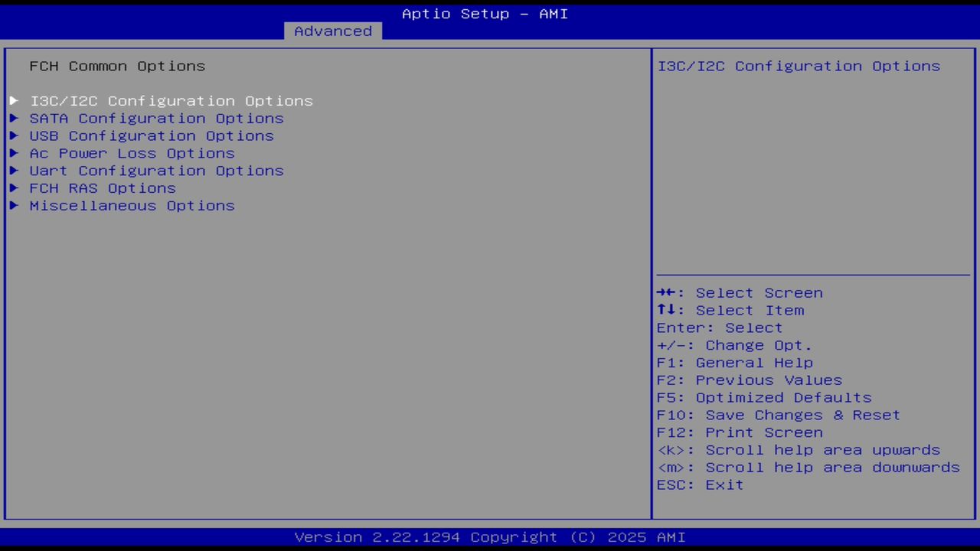Click Scroll help area downwards entry

pos(808,467)
